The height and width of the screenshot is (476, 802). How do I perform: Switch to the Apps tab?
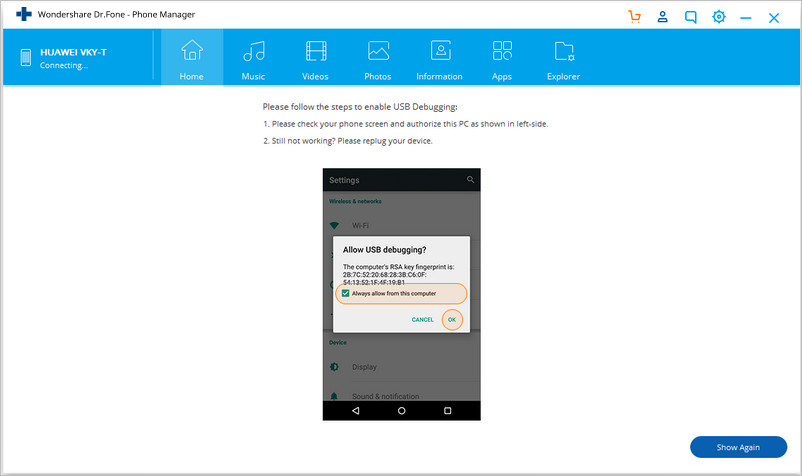(502, 58)
